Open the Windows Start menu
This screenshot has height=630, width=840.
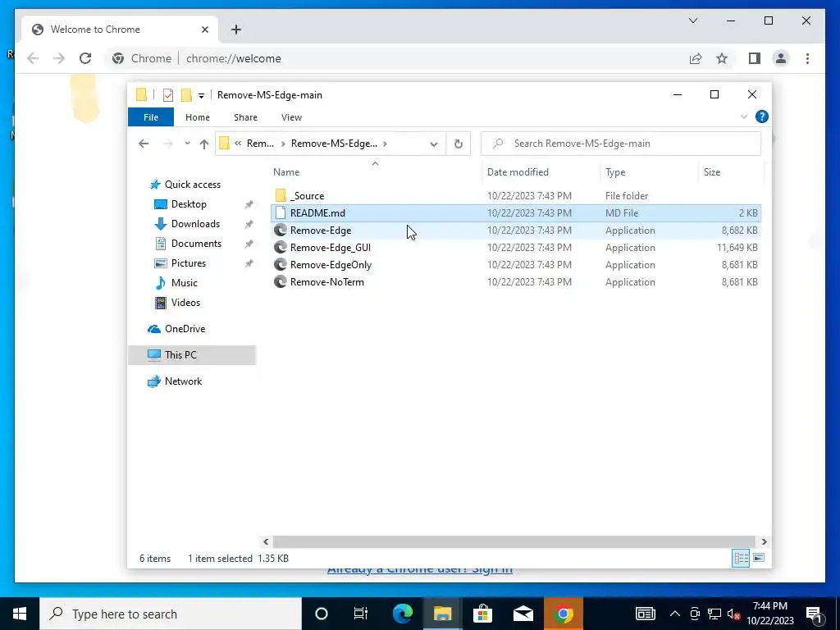point(20,614)
